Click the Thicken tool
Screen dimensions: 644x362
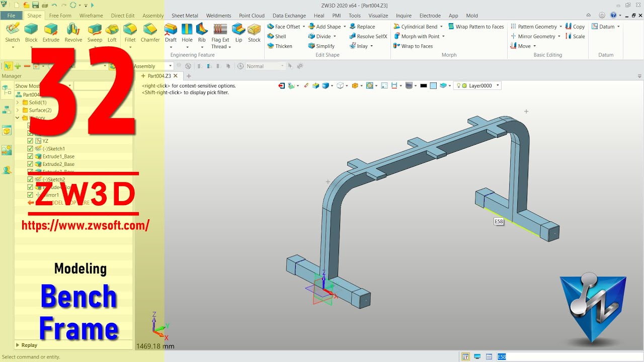(280, 46)
